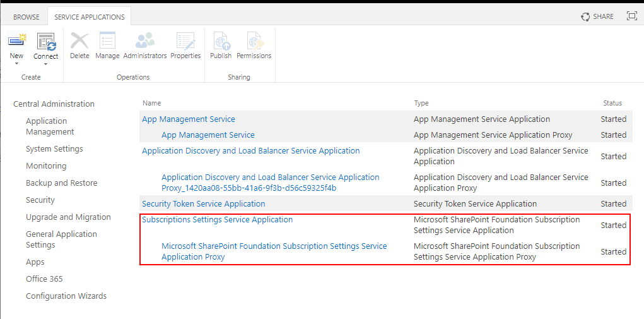Click the focus on content icon

(631, 16)
